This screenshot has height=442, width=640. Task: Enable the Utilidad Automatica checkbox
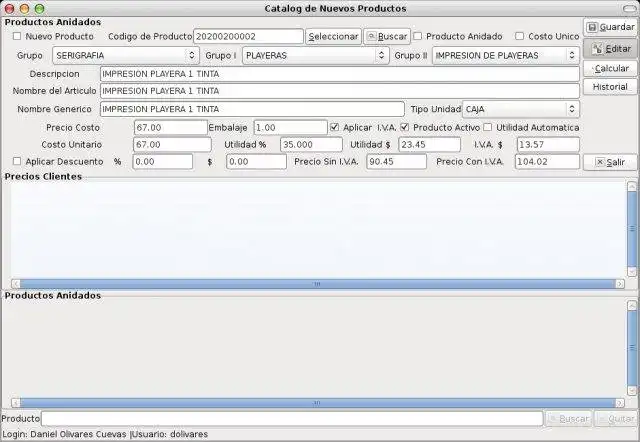pyautogui.click(x=487, y=127)
